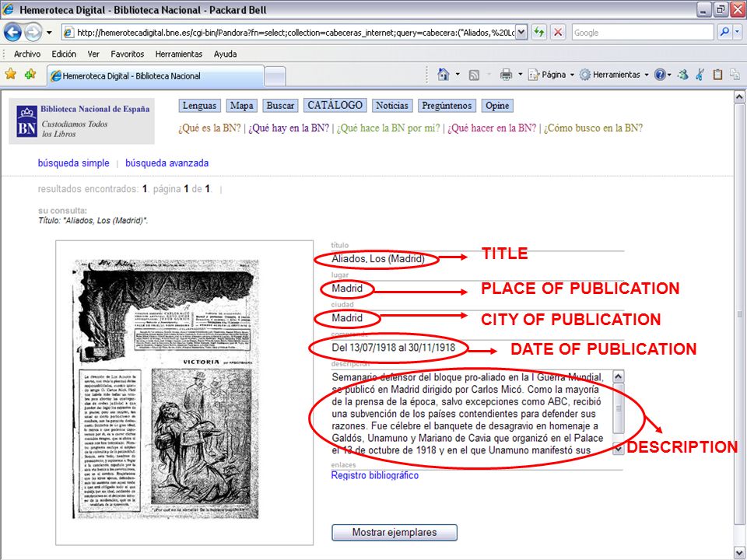
Task: Click the Buscar button
Action: pos(280,106)
